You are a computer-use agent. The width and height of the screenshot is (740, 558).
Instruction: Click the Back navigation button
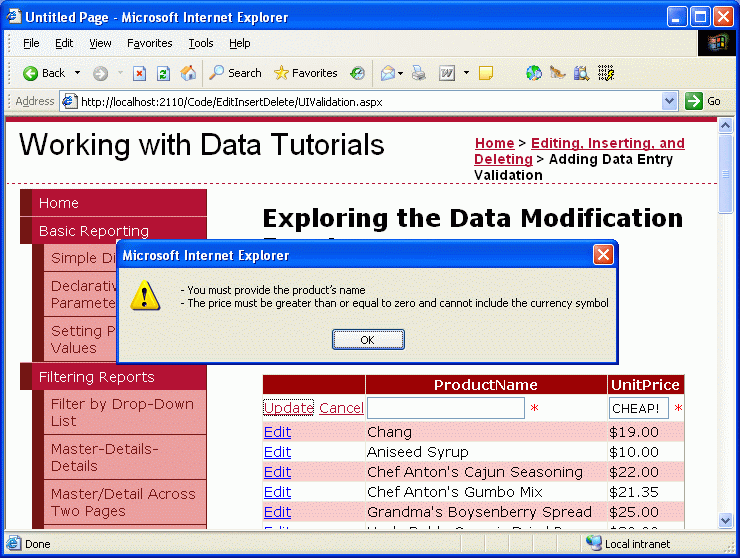(43, 73)
